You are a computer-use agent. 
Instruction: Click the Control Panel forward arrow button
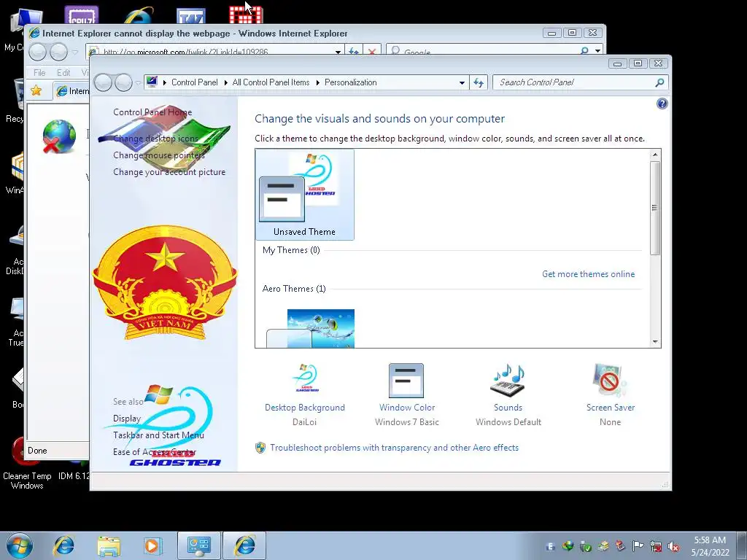[x=124, y=83]
